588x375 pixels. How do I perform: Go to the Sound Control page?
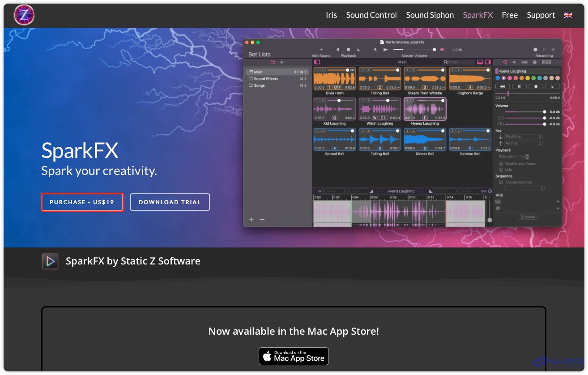pos(371,15)
